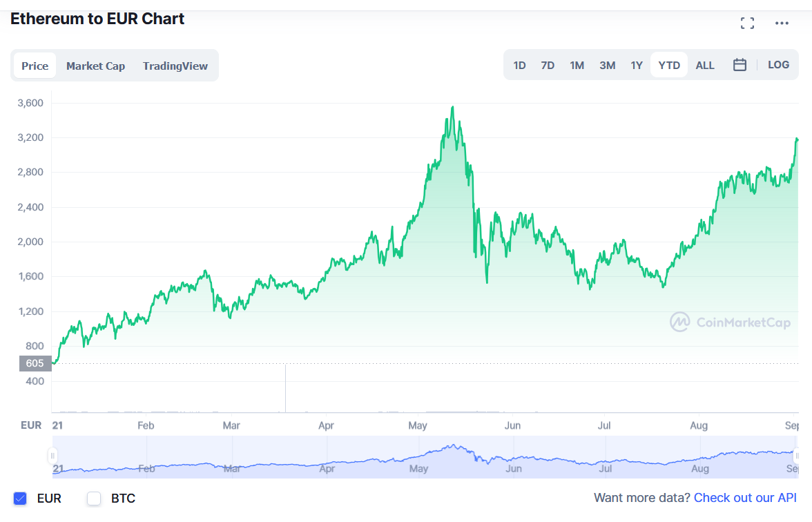Viewport: 812px width, 522px height.
Task: Switch to the Market Cap tab
Action: coord(95,66)
